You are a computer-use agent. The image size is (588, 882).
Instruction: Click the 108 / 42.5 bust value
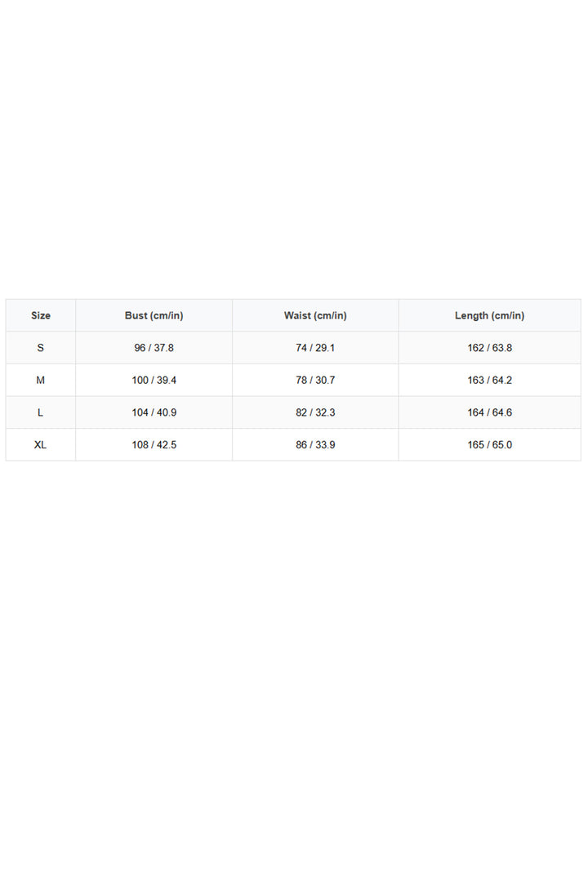pos(154,445)
